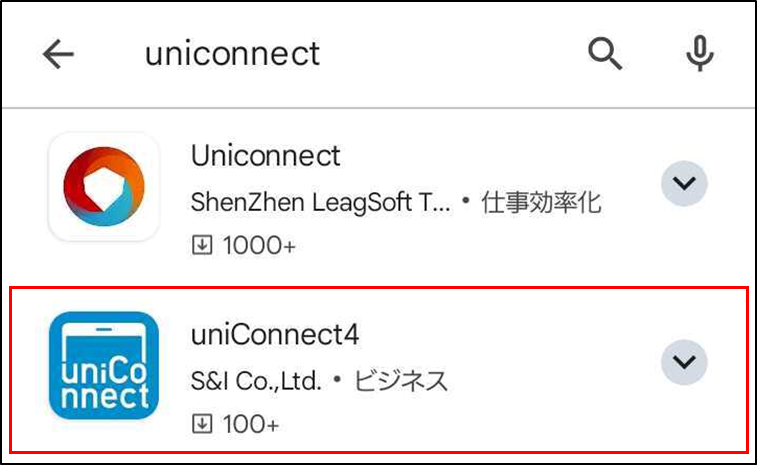The image size is (757, 465).
Task: Open the first Uniconnect result row
Action: (x=379, y=198)
